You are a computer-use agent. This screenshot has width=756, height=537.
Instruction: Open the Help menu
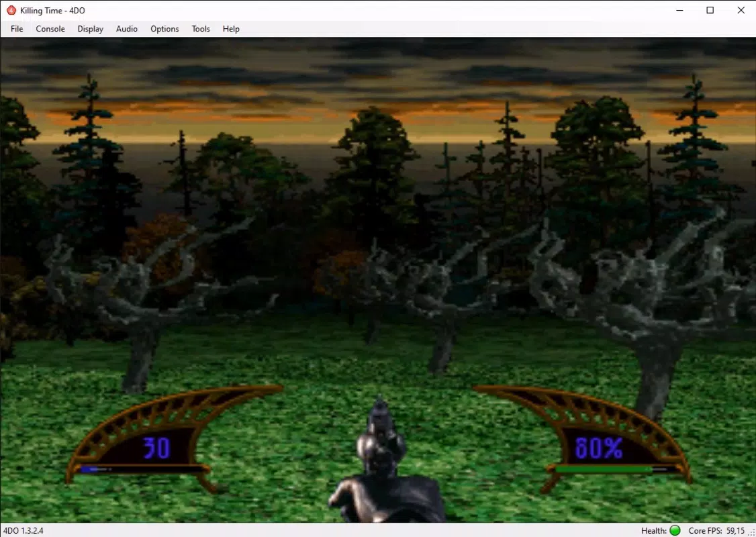[231, 29]
